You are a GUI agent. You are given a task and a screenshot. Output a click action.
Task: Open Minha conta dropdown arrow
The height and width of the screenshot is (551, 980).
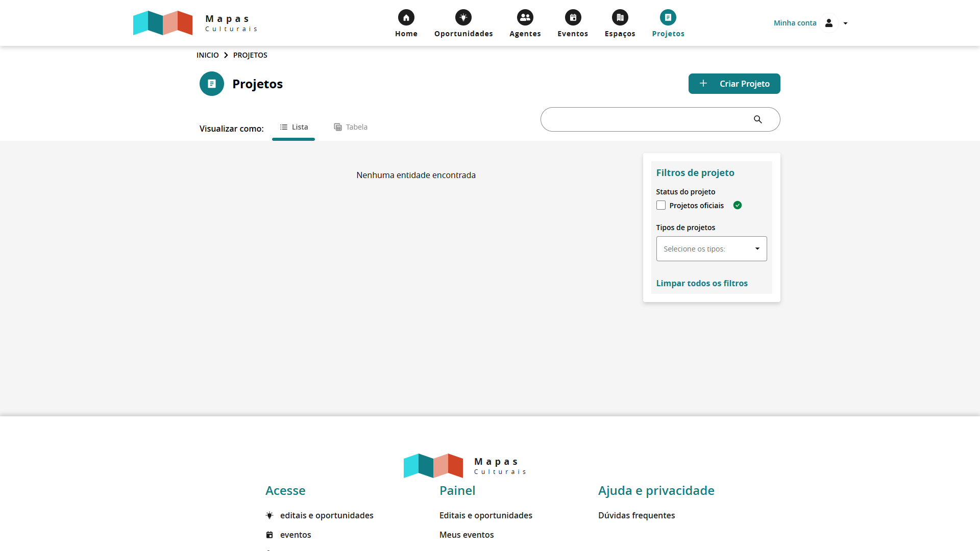pos(845,23)
